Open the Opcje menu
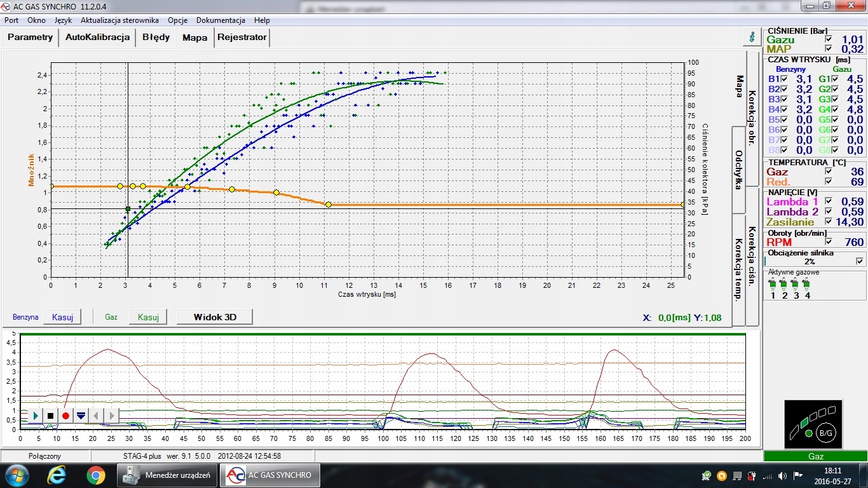Image resolution: width=868 pixels, height=488 pixels. [177, 20]
